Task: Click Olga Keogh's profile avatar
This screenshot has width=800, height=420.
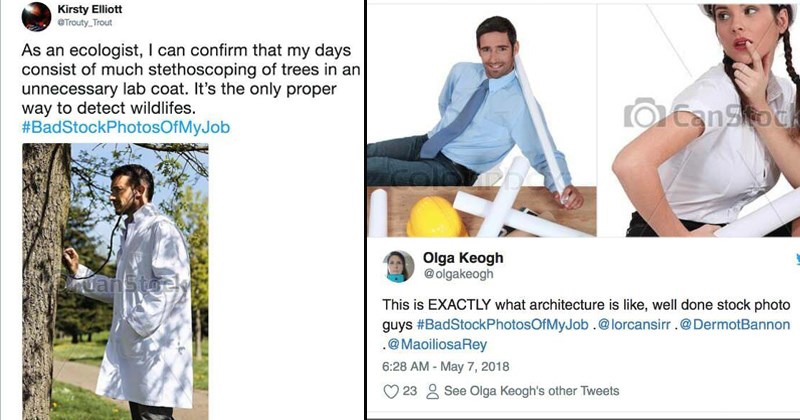Action: 399,266
